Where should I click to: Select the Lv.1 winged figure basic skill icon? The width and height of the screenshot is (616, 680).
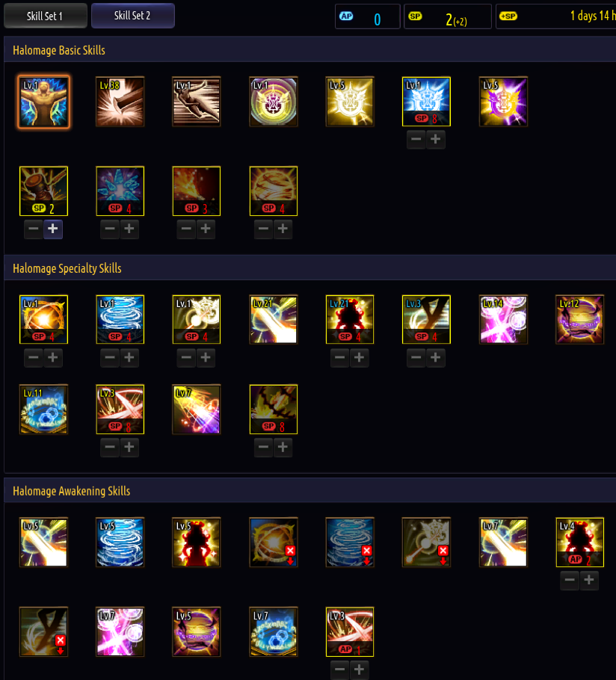click(x=44, y=102)
